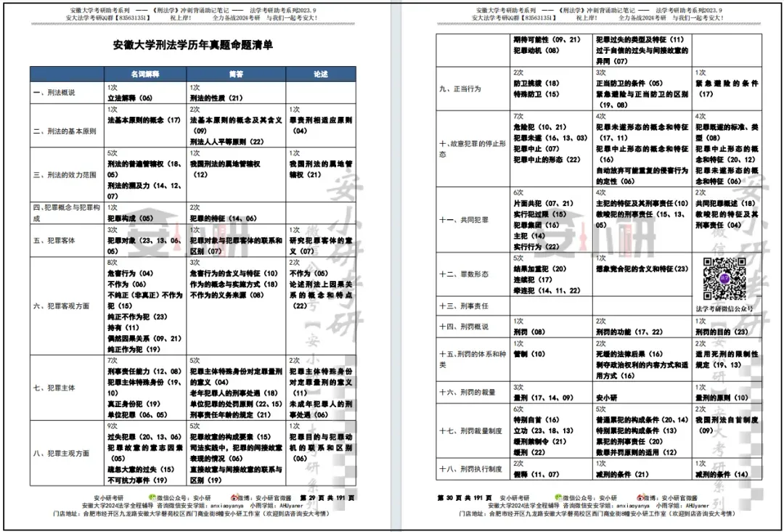Select 危害行为（04）

click(x=130, y=274)
